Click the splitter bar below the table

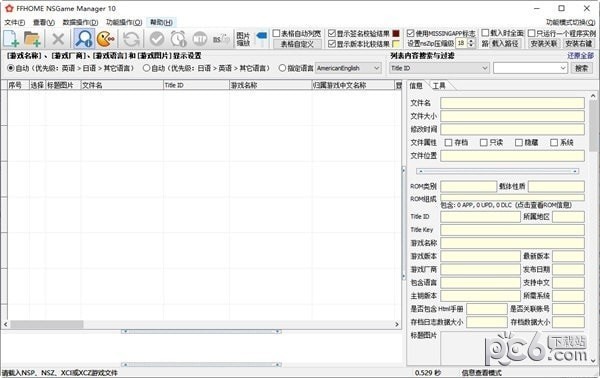tap(201, 332)
